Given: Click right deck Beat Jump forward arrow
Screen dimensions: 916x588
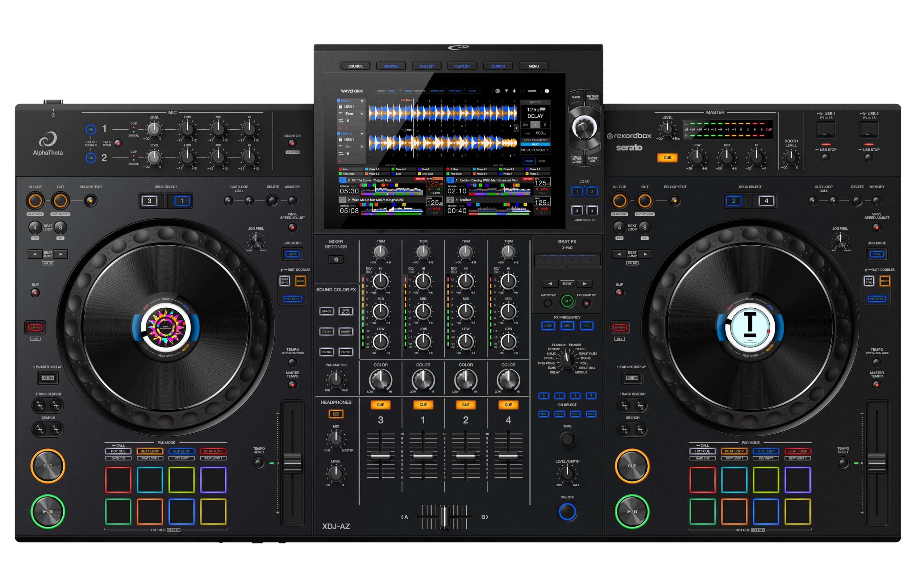Looking at the screenshot, I should 645,254.
